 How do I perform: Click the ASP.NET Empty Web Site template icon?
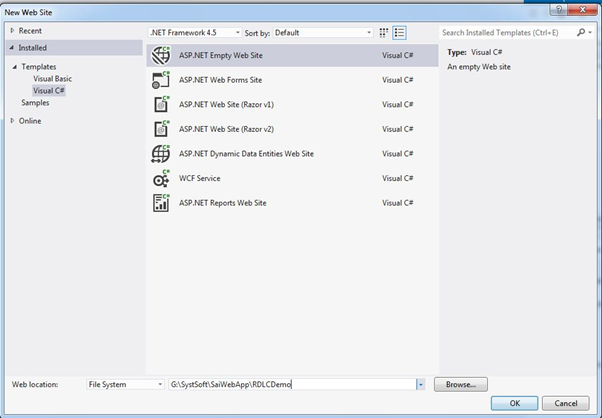[x=161, y=55]
